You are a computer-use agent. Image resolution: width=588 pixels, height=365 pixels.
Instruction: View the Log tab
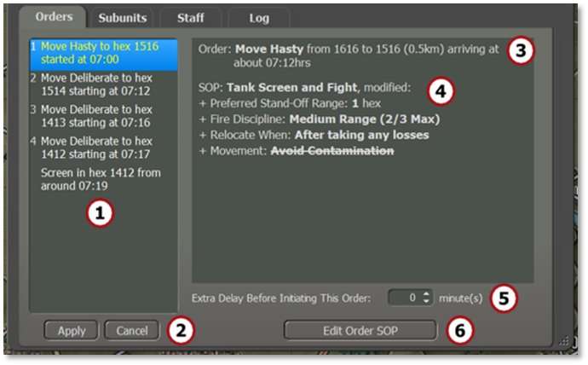(259, 18)
